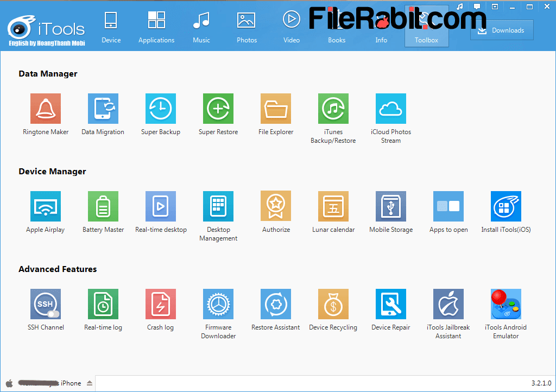Open Desktop Management

coord(218,206)
